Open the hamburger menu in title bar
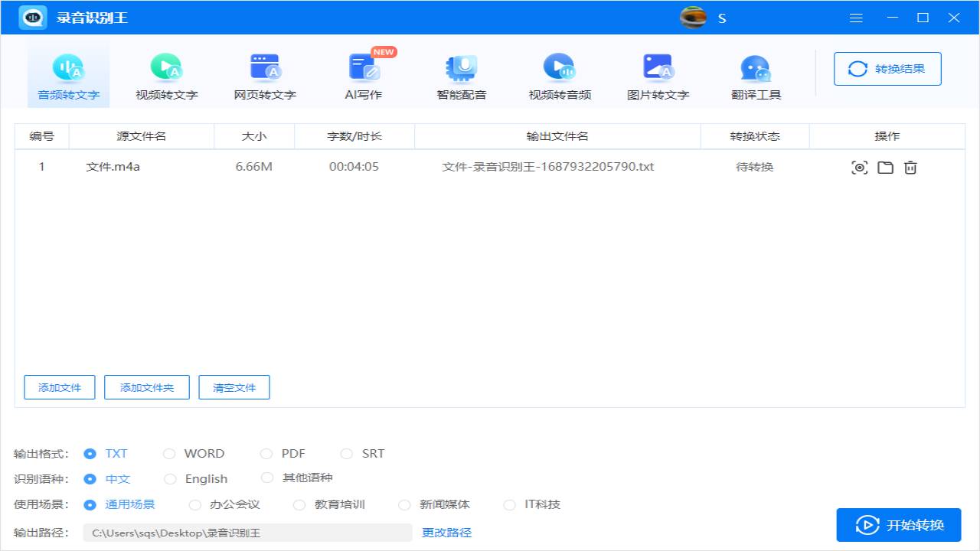 [x=856, y=17]
